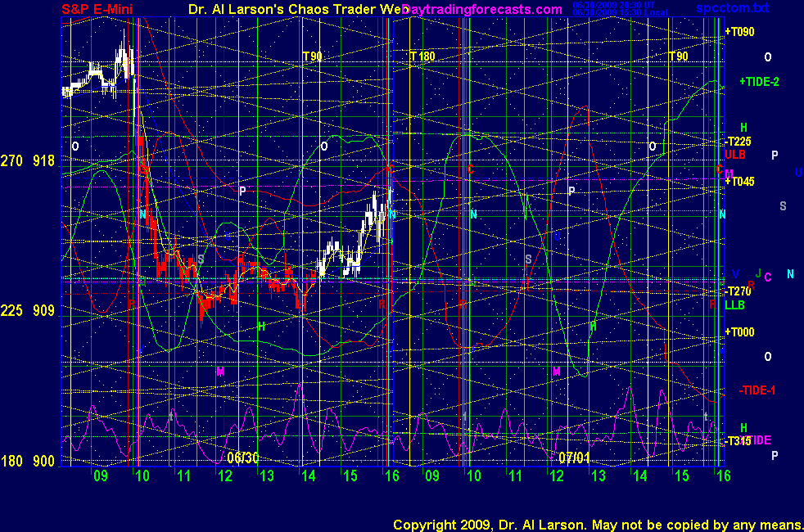Click the Dr. Al Larson's Chaos Trader heading

tap(298, 9)
